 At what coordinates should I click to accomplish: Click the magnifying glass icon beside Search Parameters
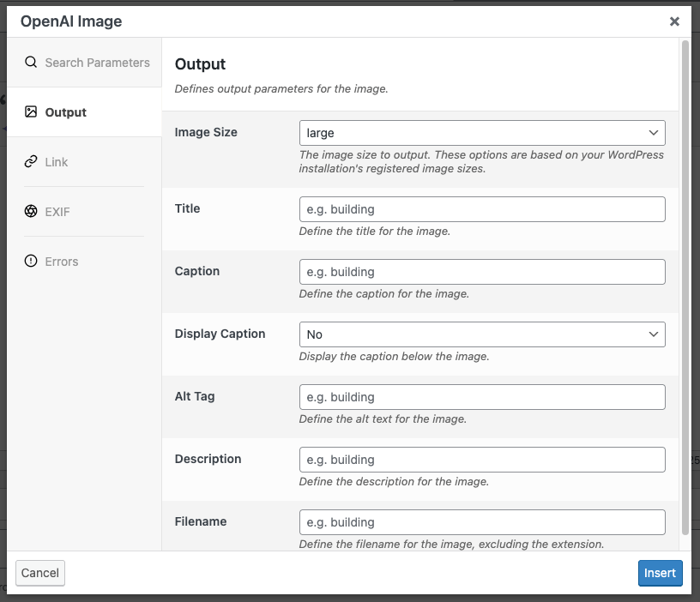pyautogui.click(x=31, y=62)
